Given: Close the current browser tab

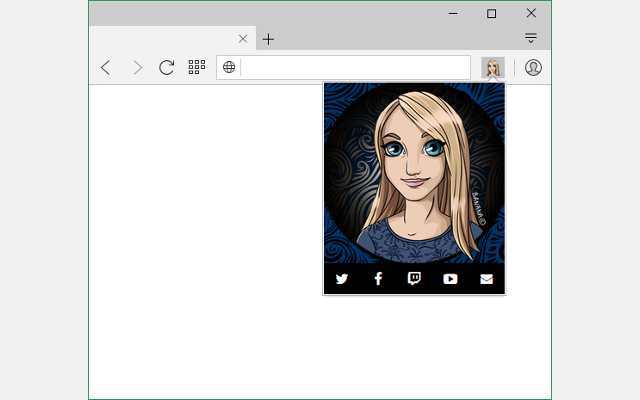Looking at the screenshot, I should pos(243,39).
